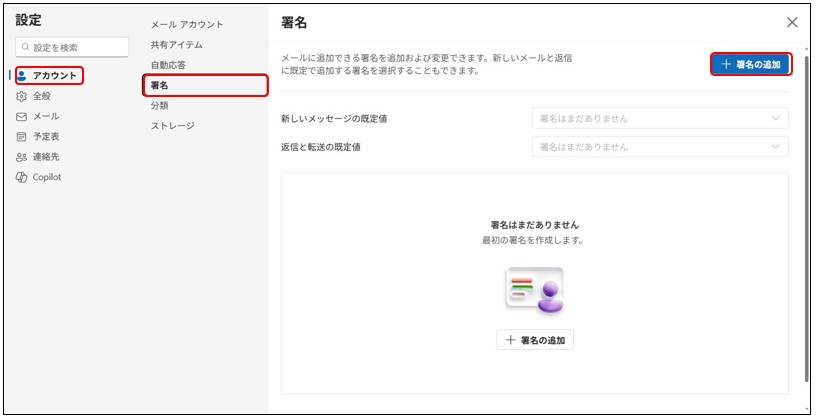Click the Account person icon in sidebar
Viewport: 817px width, 417px height.
(23, 76)
